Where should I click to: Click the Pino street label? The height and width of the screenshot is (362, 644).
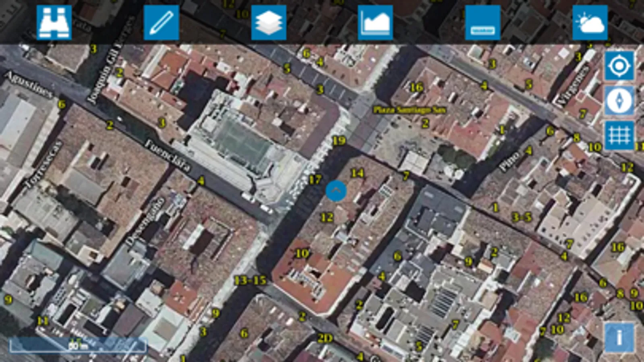coord(509,161)
